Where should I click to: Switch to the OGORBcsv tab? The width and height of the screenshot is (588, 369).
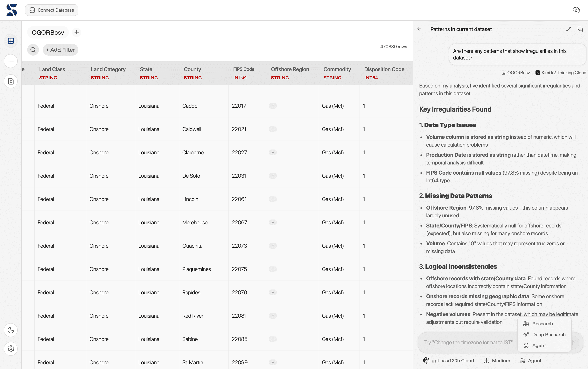tap(48, 32)
